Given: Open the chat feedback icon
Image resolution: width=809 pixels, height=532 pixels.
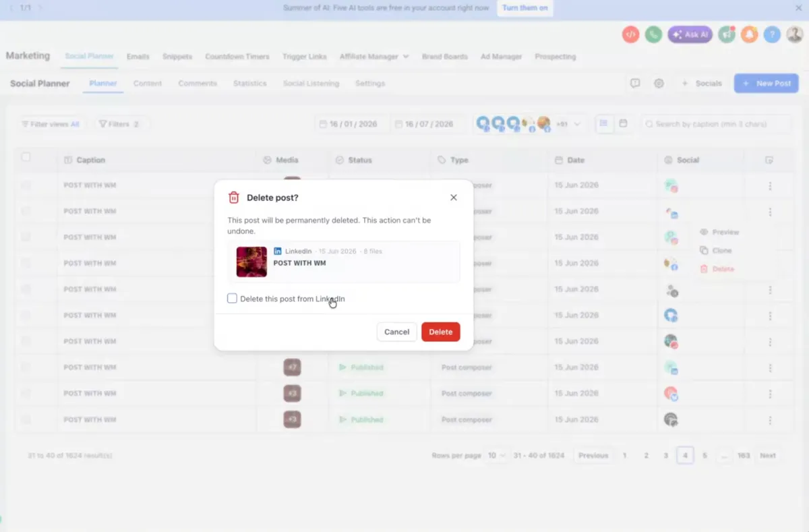Looking at the screenshot, I should click(635, 84).
